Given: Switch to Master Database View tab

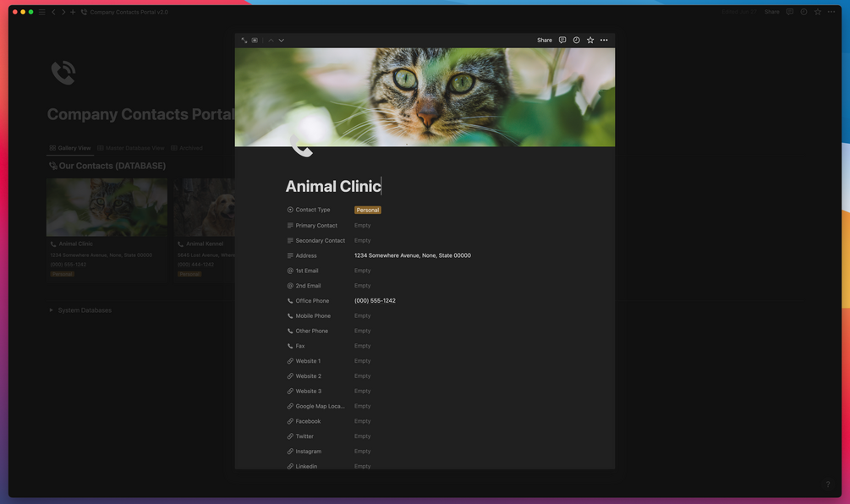Looking at the screenshot, I should click(130, 148).
